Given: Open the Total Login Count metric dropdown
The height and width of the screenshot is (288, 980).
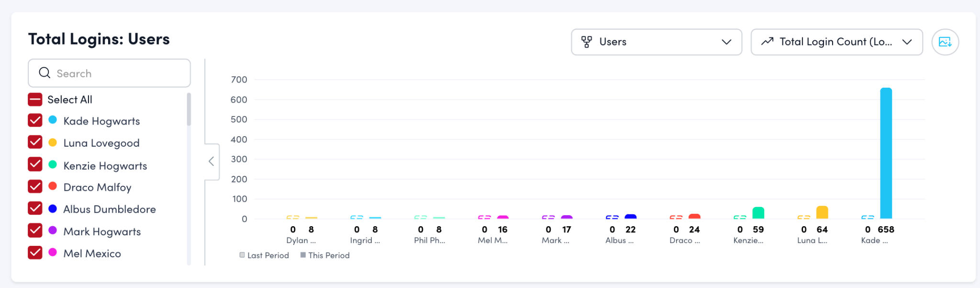Looking at the screenshot, I should click(x=836, y=42).
